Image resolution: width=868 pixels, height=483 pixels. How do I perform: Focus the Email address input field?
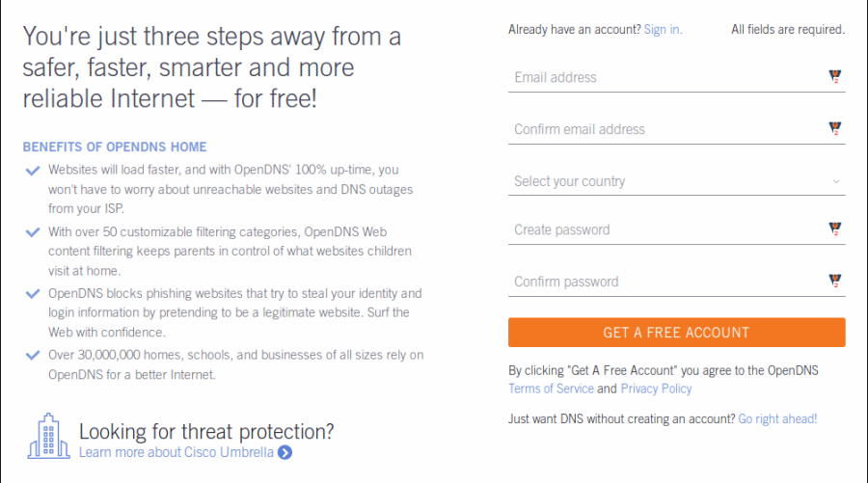pos(665,77)
